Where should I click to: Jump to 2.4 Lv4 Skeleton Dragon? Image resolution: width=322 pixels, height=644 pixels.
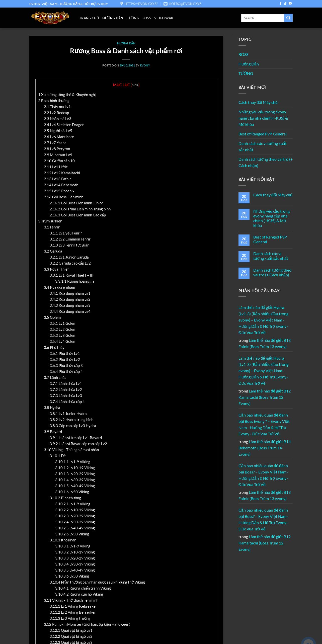click(x=64, y=125)
